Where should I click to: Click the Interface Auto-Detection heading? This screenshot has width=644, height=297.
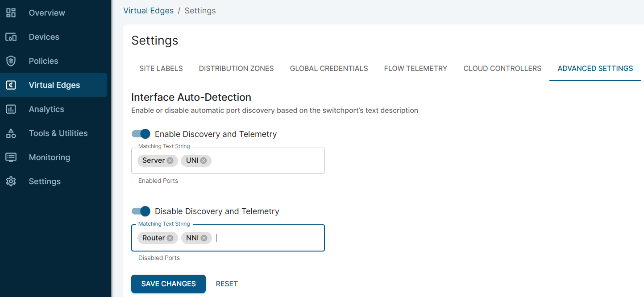click(x=191, y=97)
